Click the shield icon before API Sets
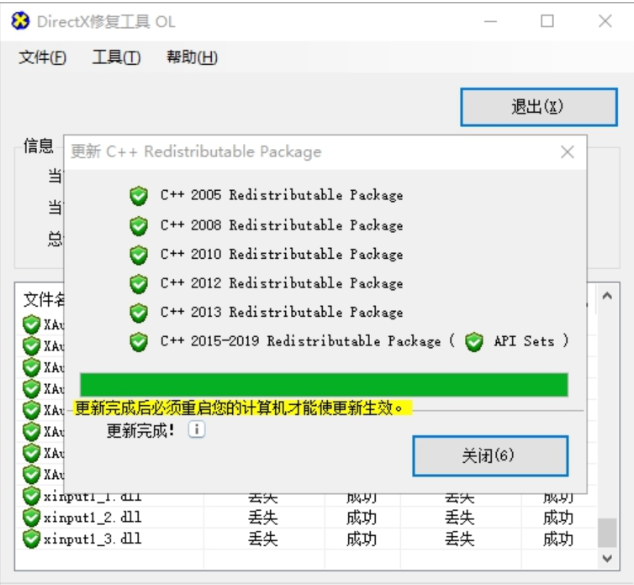 474,342
